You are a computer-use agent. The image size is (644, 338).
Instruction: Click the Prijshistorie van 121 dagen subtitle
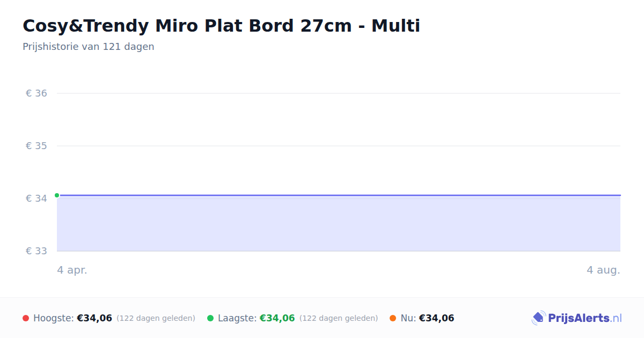89,47
